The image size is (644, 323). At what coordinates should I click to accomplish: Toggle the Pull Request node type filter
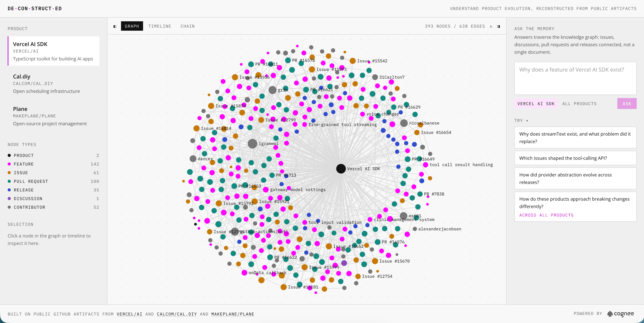pyautogui.click(x=53, y=181)
